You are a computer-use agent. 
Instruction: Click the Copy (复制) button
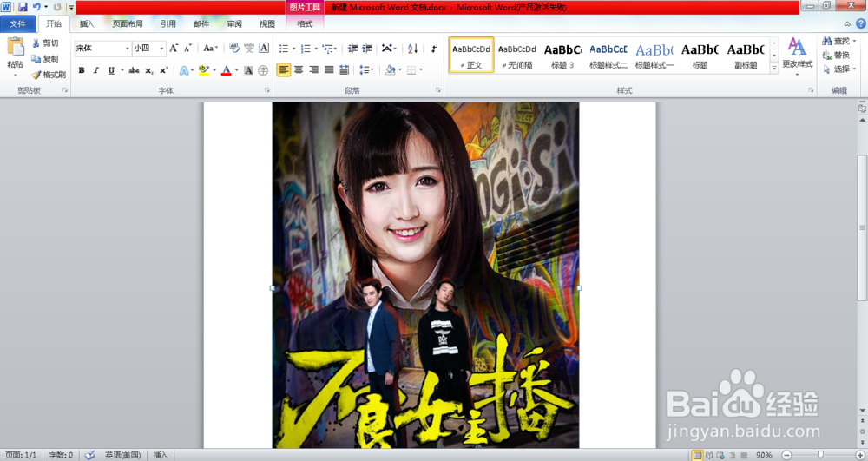click(x=45, y=59)
